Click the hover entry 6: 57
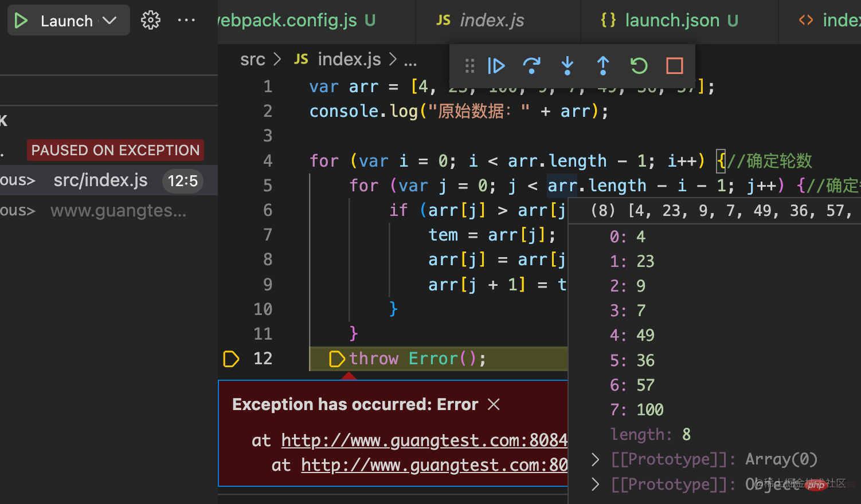861x504 pixels. click(632, 385)
